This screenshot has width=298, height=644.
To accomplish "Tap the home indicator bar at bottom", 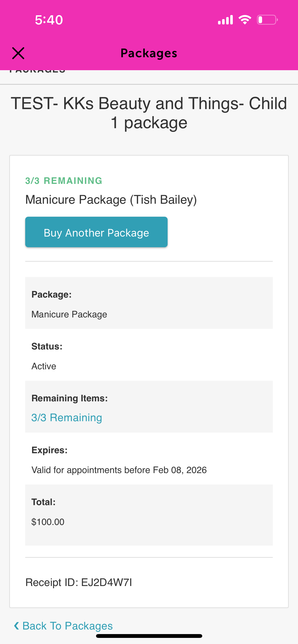I will click(149, 636).
